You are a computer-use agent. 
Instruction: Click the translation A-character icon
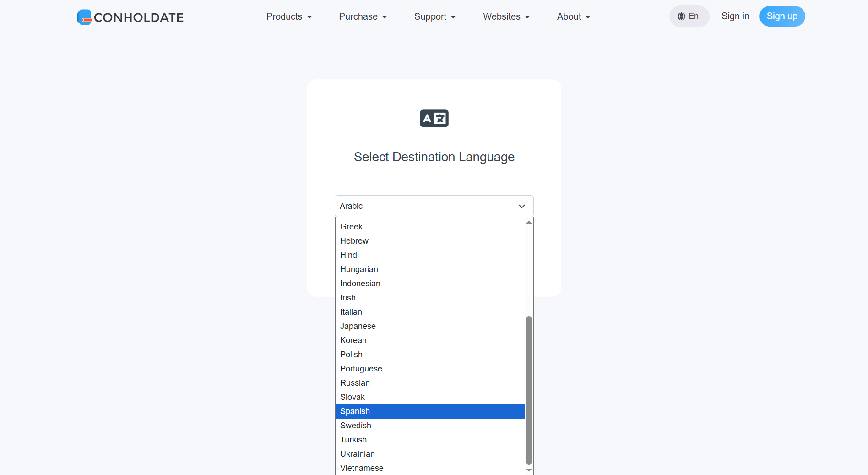click(x=434, y=118)
